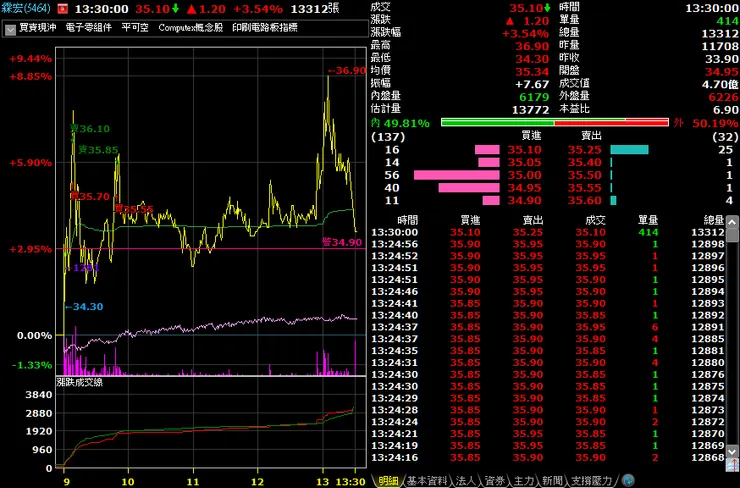Click the total ask count (32)
The height and width of the screenshot is (488, 740).
725,137
